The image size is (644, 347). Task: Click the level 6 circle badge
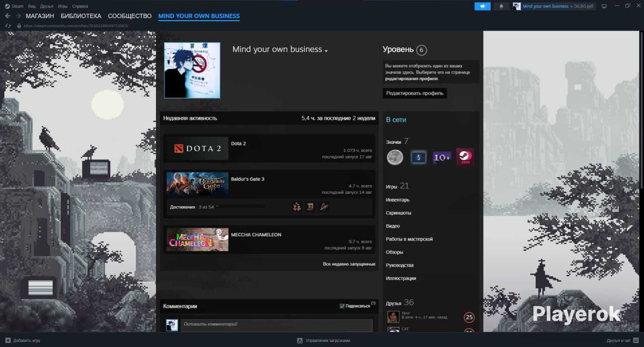(x=422, y=50)
